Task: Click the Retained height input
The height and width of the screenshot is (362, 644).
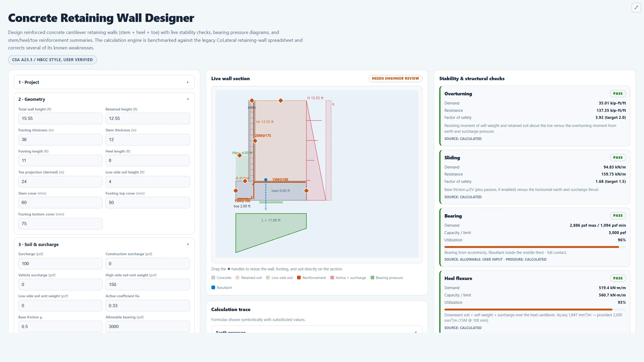Action: pyautogui.click(x=147, y=119)
